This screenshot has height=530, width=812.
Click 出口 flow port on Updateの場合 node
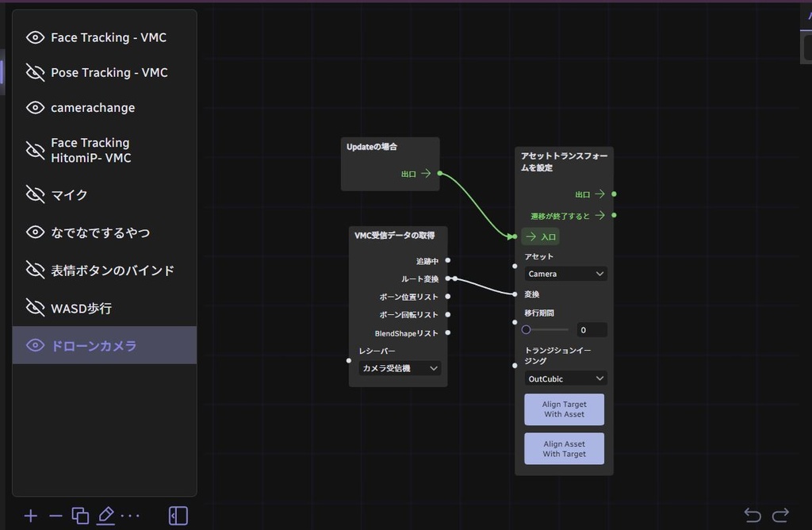click(439, 174)
